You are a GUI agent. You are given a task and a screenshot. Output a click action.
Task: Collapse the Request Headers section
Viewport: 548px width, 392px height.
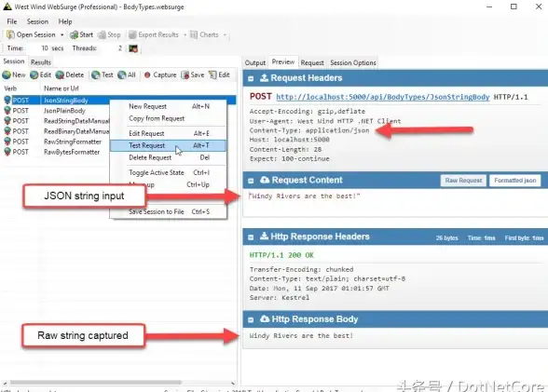[251, 78]
